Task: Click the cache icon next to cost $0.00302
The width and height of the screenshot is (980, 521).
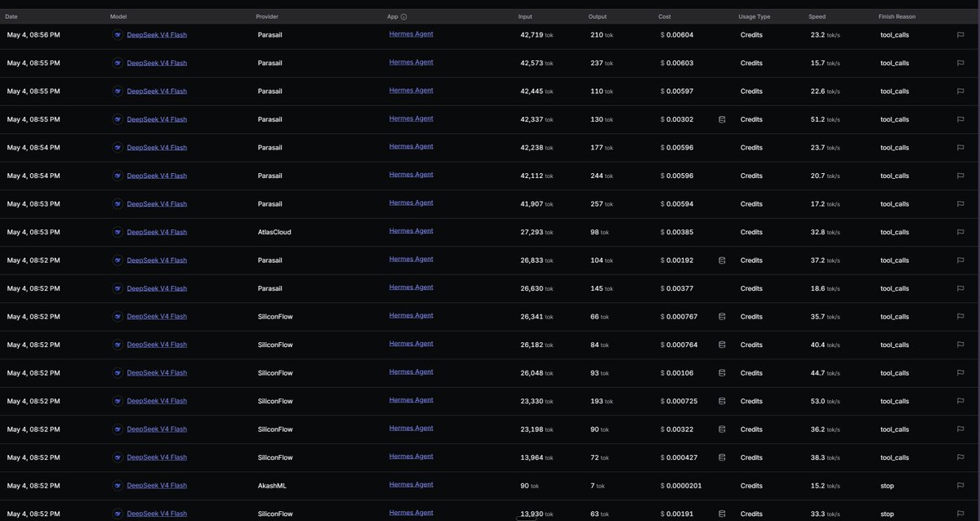Action: (722, 119)
